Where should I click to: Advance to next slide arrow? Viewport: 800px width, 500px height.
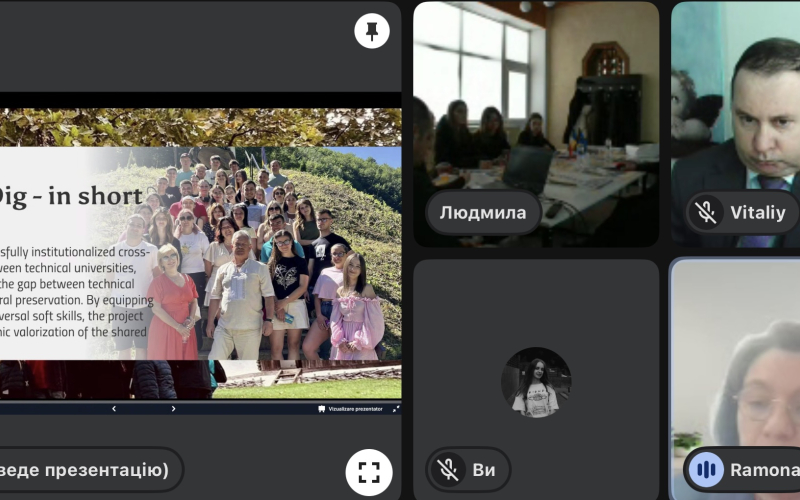coord(173,409)
